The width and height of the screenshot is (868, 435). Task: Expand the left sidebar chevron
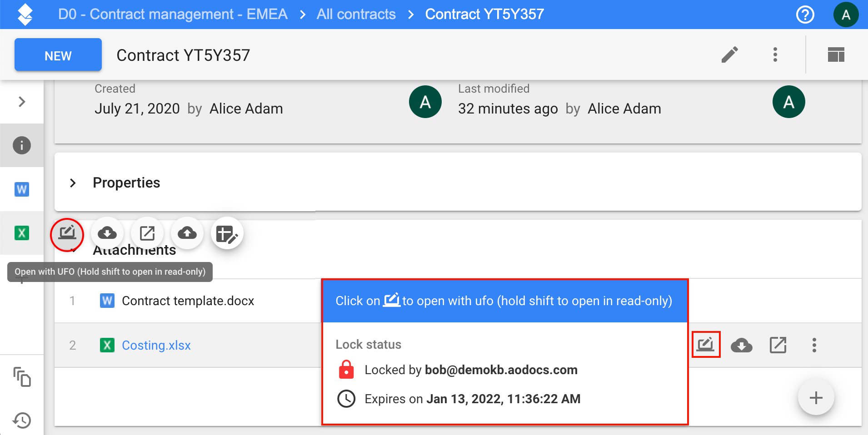pos(22,102)
